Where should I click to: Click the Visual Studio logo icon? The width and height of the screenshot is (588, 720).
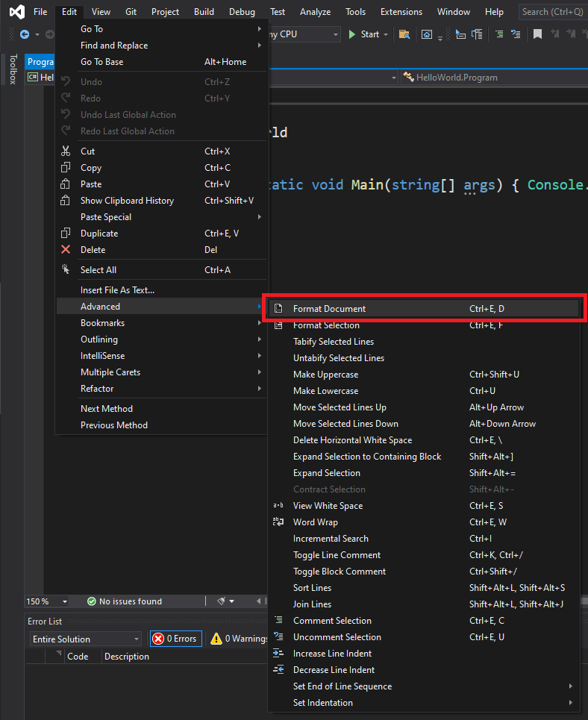tap(16, 12)
